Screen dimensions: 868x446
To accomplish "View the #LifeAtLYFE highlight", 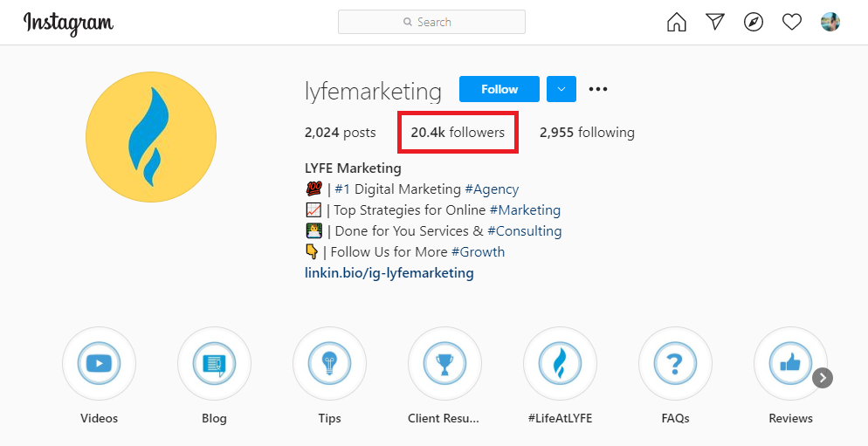I will pyautogui.click(x=560, y=363).
